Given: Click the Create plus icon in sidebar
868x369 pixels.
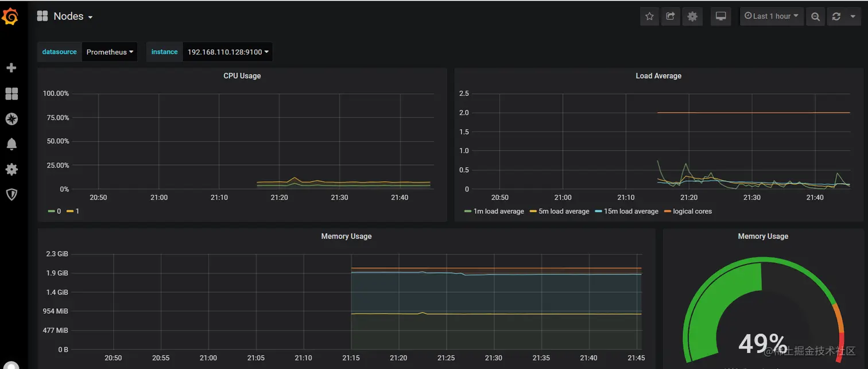Looking at the screenshot, I should coord(11,68).
